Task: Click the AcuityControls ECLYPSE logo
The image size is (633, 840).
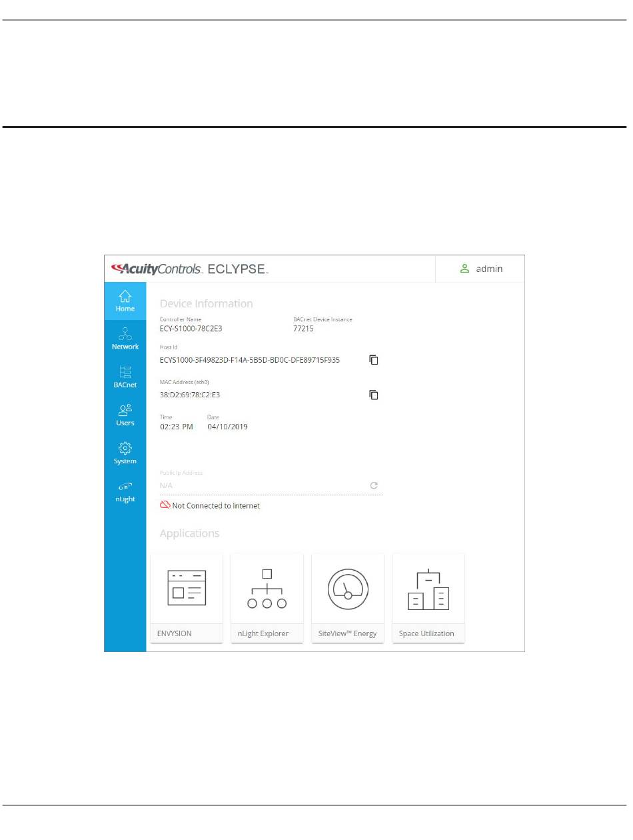Action: click(190, 269)
